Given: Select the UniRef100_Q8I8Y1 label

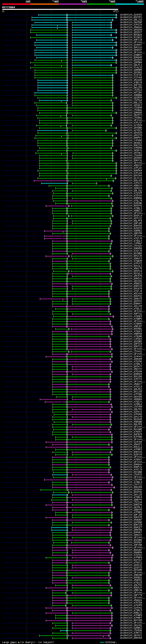Looking at the screenshot, I should coord(131,635).
